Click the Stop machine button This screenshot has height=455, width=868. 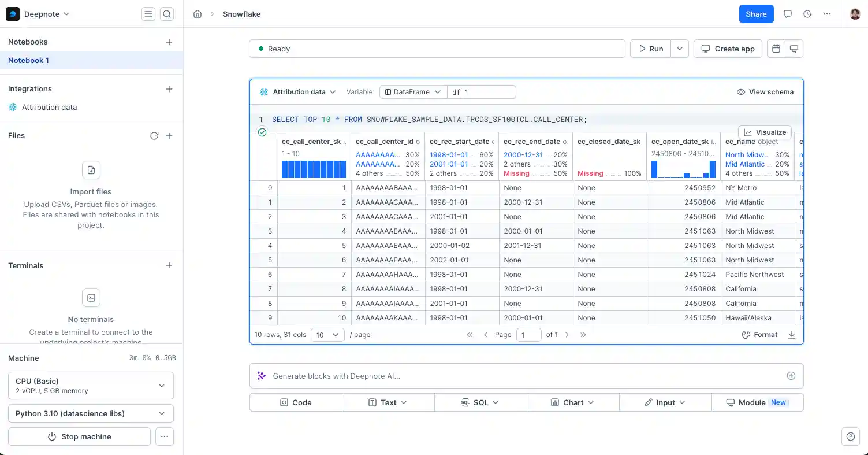(x=79, y=436)
